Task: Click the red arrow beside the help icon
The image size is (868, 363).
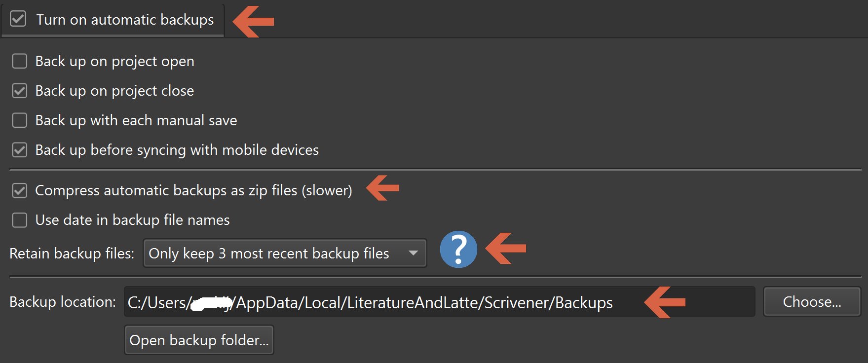Action: pos(505,249)
